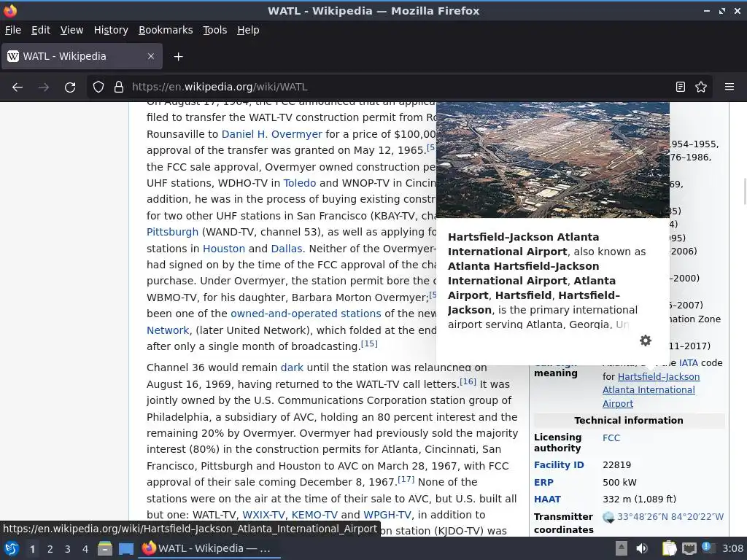The image size is (747, 560).
Task: Click the airport aerial photo in preview
Action: (553, 160)
